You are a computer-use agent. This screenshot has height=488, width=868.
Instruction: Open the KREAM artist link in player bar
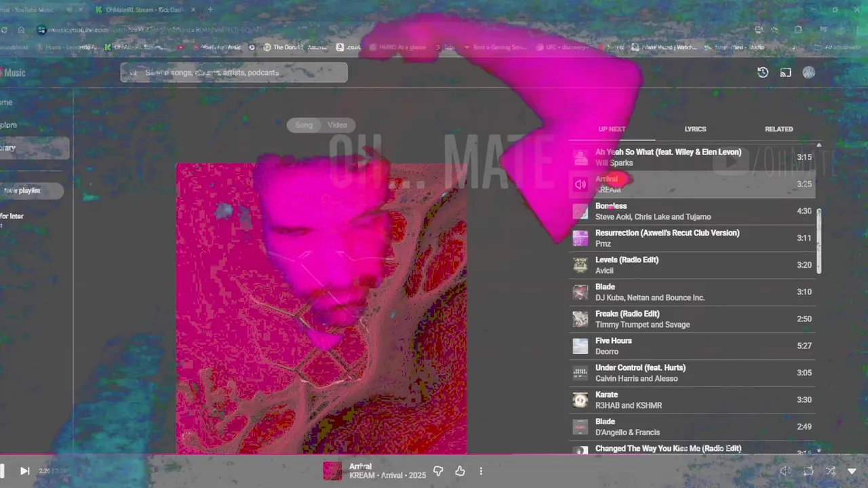tap(363, 476)
